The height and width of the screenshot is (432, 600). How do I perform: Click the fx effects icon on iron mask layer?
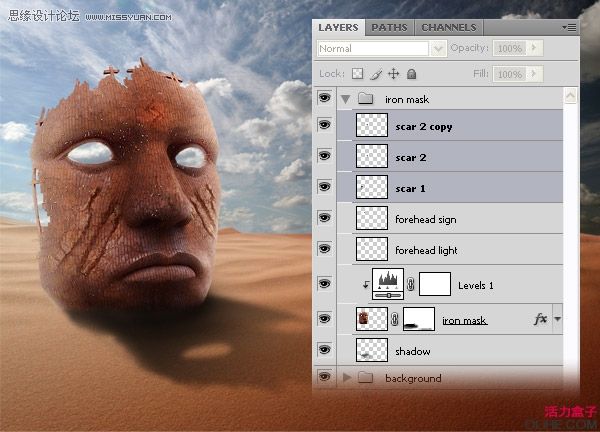540,319
